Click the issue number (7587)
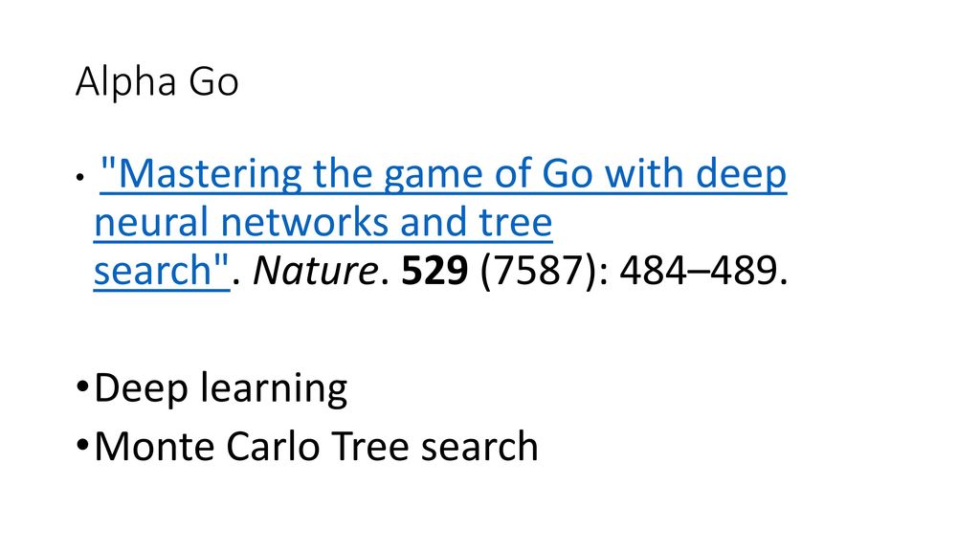 pos(537,272)
